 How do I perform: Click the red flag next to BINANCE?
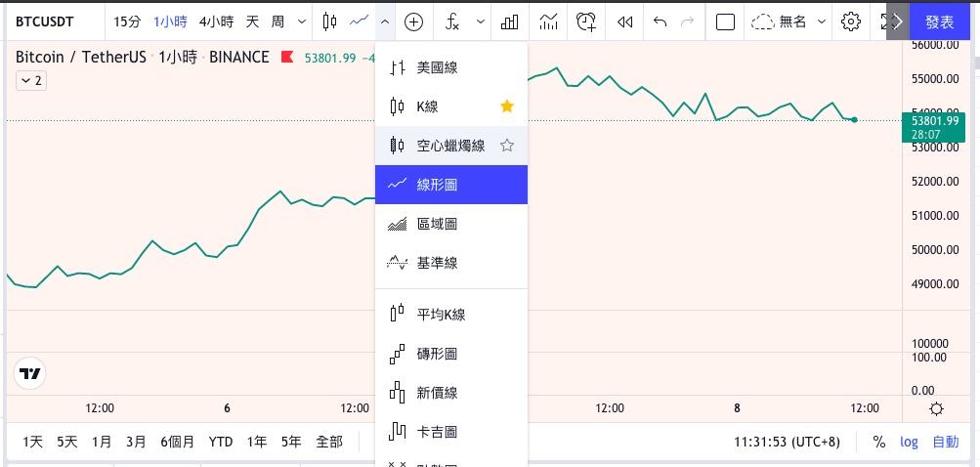click(287, 58)
